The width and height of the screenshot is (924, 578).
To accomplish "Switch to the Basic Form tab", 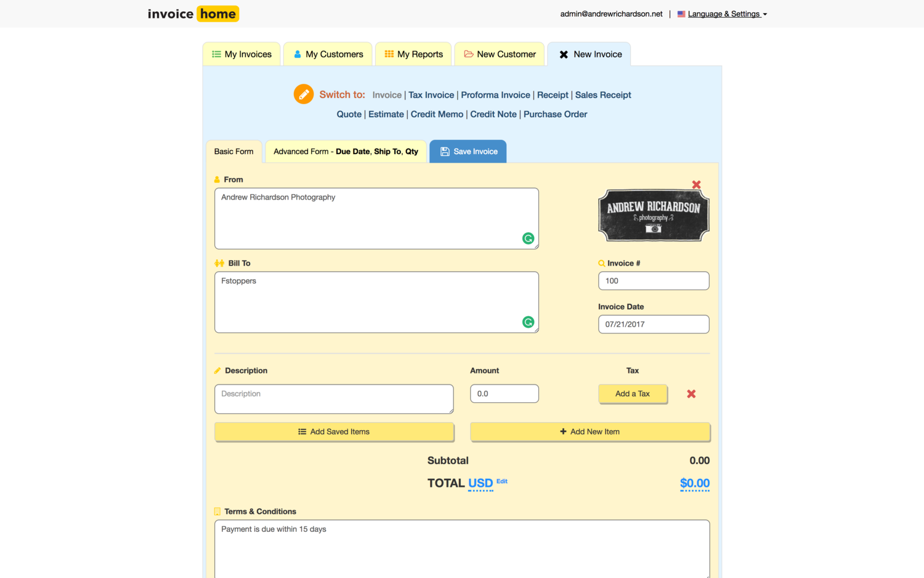I will (x=234, y=152).
